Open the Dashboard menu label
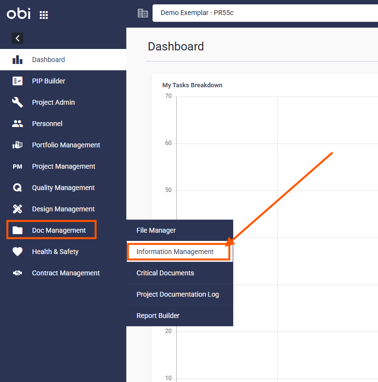 [48, 60]
